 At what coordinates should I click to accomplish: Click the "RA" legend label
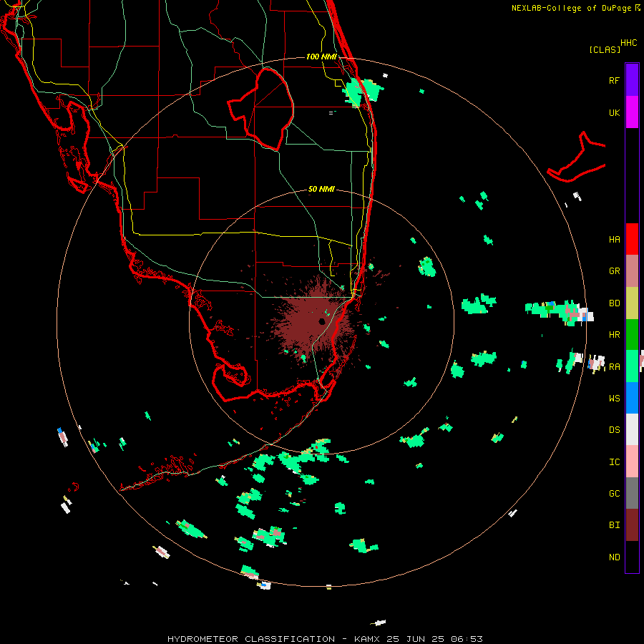coord(614,367)
